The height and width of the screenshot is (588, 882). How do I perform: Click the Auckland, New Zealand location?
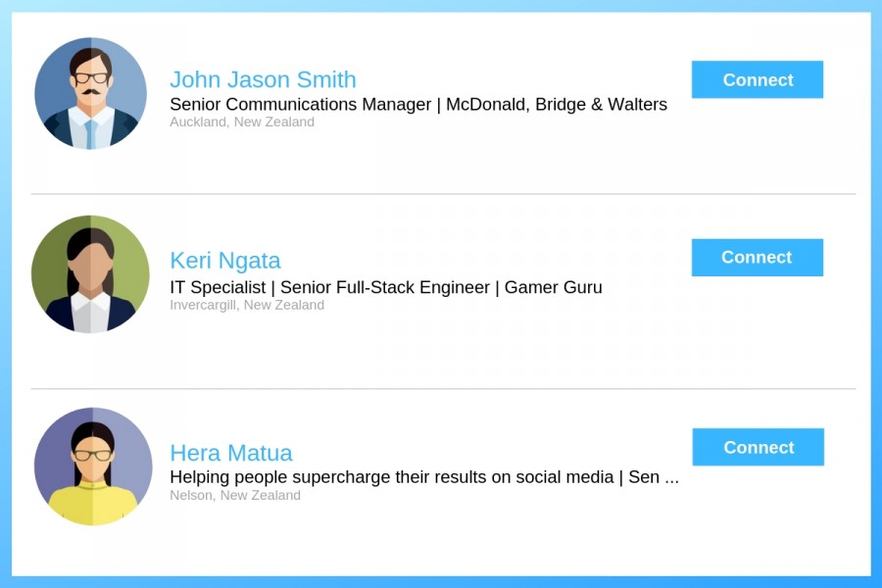pos(242,122)
